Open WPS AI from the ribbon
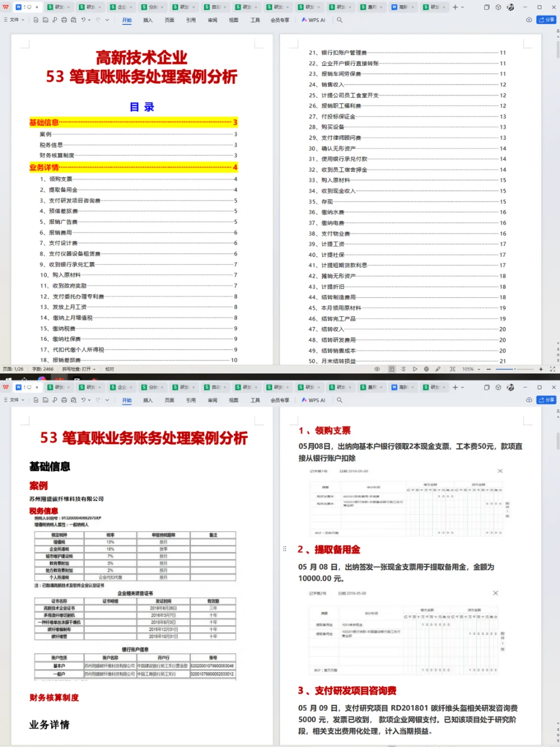The image size is (560, 747). tap(313, 21)
